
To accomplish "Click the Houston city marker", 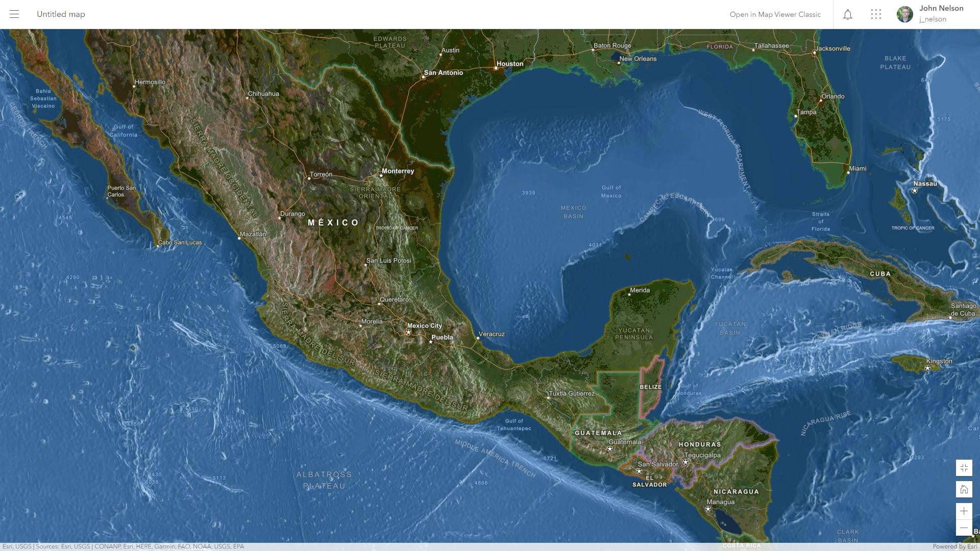I will (496, 68).
